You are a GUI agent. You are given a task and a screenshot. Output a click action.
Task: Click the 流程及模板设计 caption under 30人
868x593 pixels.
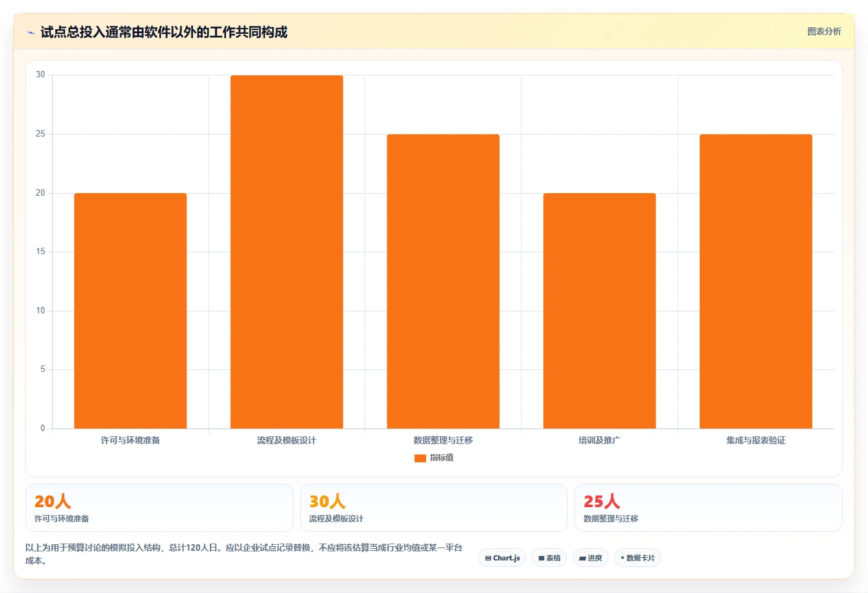click(336, 519)
